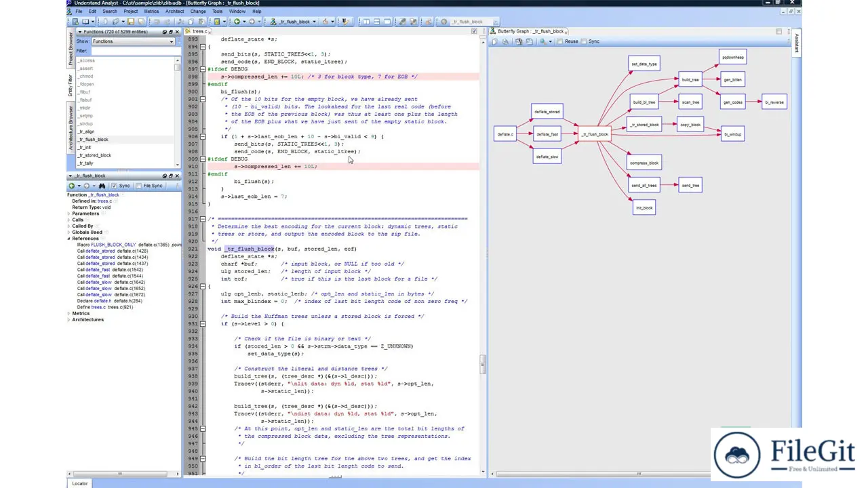The width and height of the screenshot is (868, 488).
Task: Open the Tools menu
Action: click(217, 12)
